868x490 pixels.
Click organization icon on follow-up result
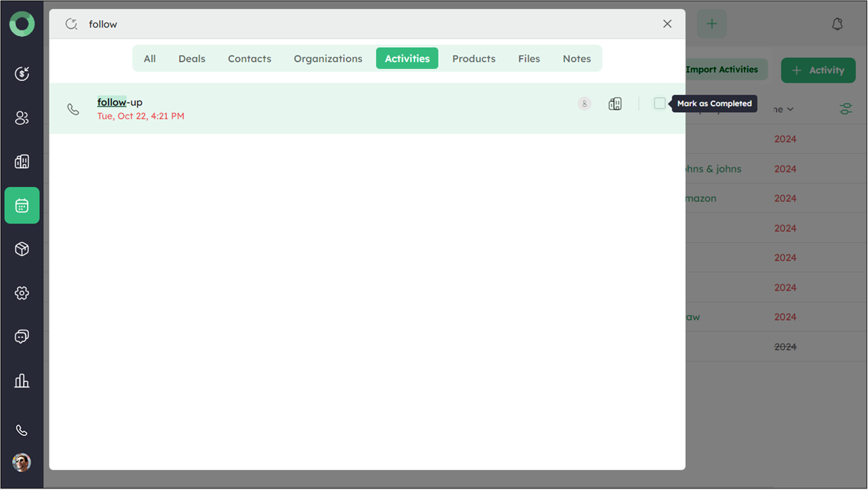pyautogui.click(x=615, y=104)
